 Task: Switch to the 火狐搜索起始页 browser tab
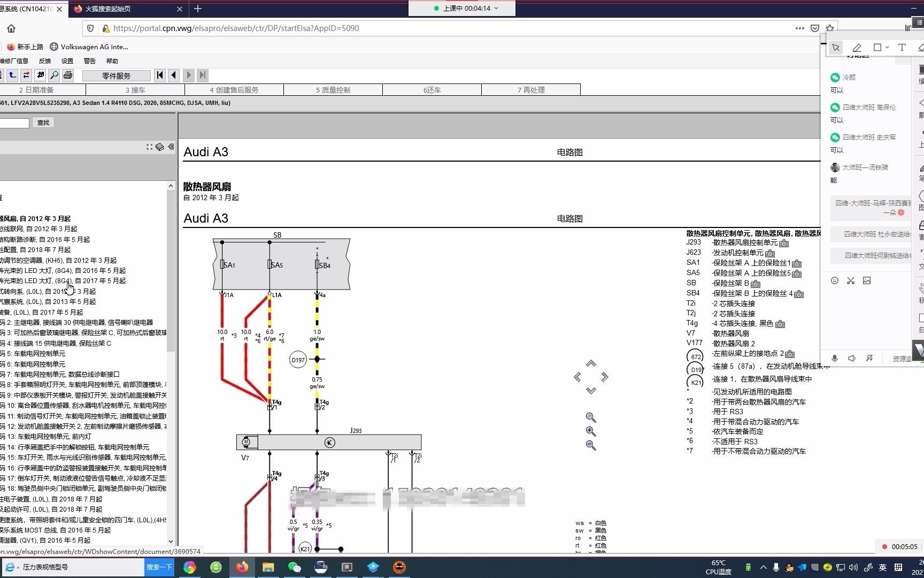[x=128, y=9]
